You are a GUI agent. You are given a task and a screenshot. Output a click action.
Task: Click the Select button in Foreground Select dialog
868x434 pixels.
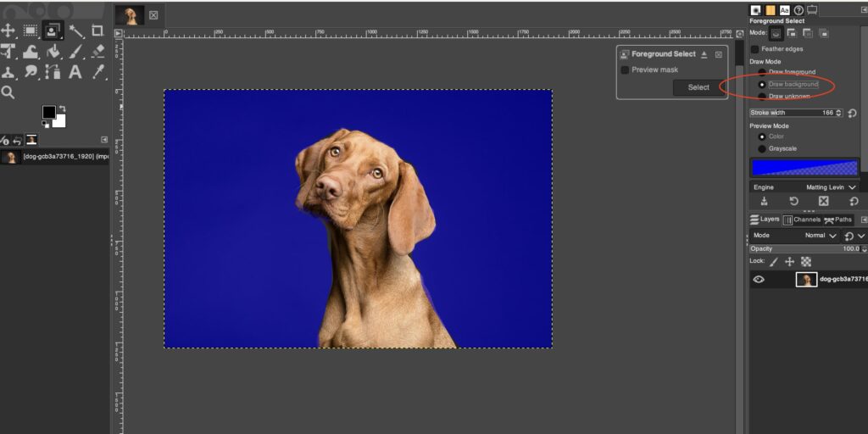tap(698, 87)
